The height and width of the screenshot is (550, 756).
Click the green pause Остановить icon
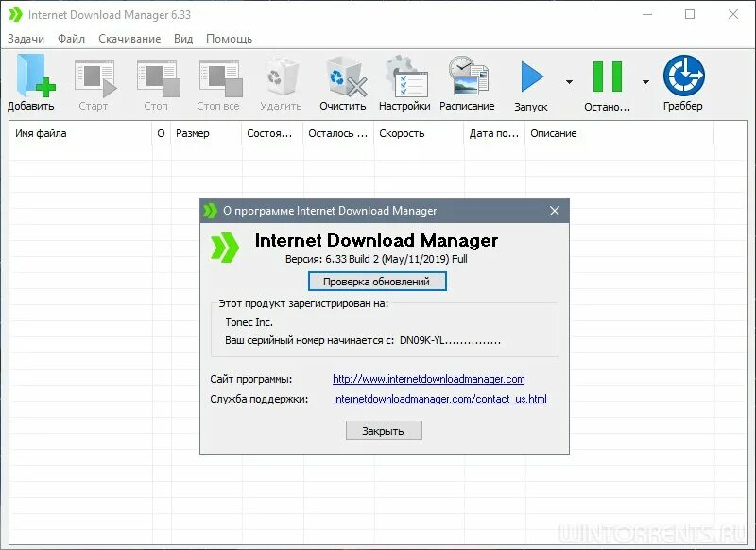[607, 77]
